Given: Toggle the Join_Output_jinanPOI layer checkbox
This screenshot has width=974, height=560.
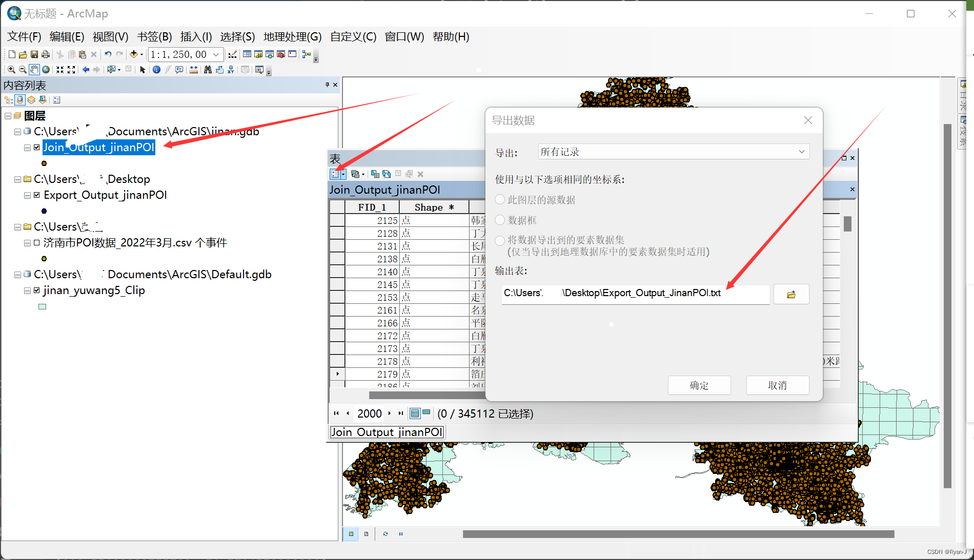Looking at the screenshot, I should [36, 148].
